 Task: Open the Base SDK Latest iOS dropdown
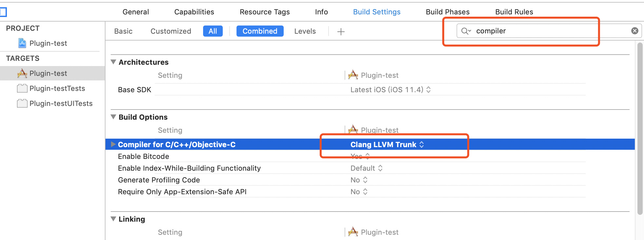pyautogui.click(x=390, y=90)
